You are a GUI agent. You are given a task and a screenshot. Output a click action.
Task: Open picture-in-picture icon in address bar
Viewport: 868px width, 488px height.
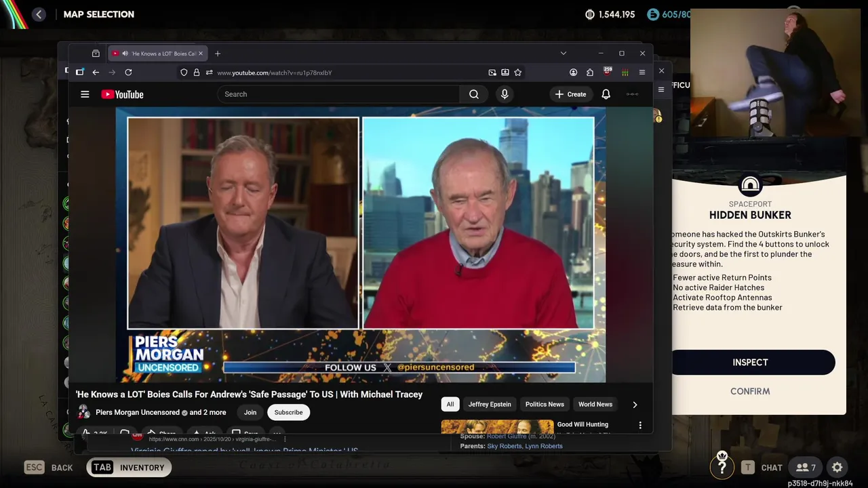(x=492, y=73)
